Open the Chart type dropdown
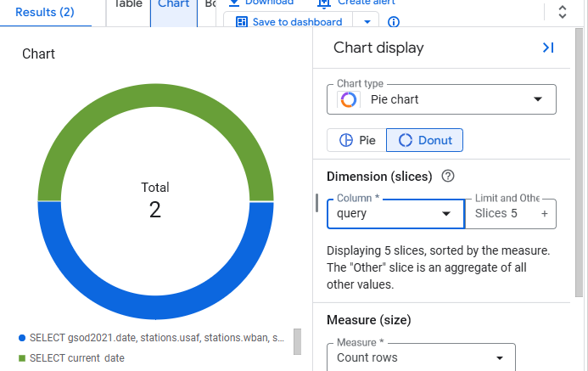This screenshot has height=371, width=588. coord(441,99)
